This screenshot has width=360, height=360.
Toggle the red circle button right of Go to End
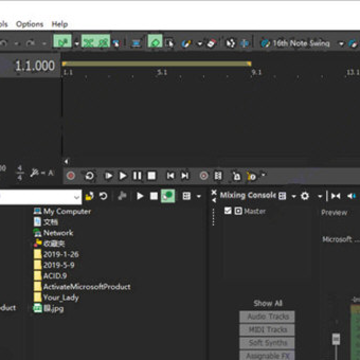[x=204, y=176]
